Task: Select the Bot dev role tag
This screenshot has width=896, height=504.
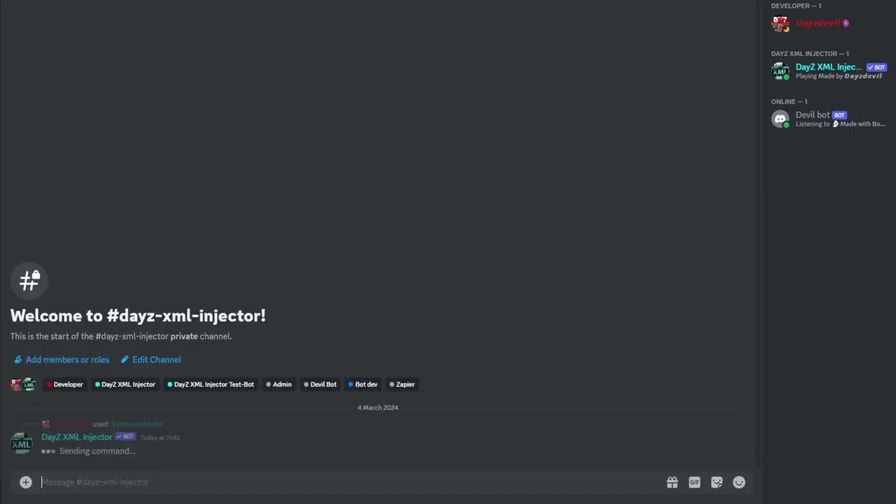Action: click(363, 385)
